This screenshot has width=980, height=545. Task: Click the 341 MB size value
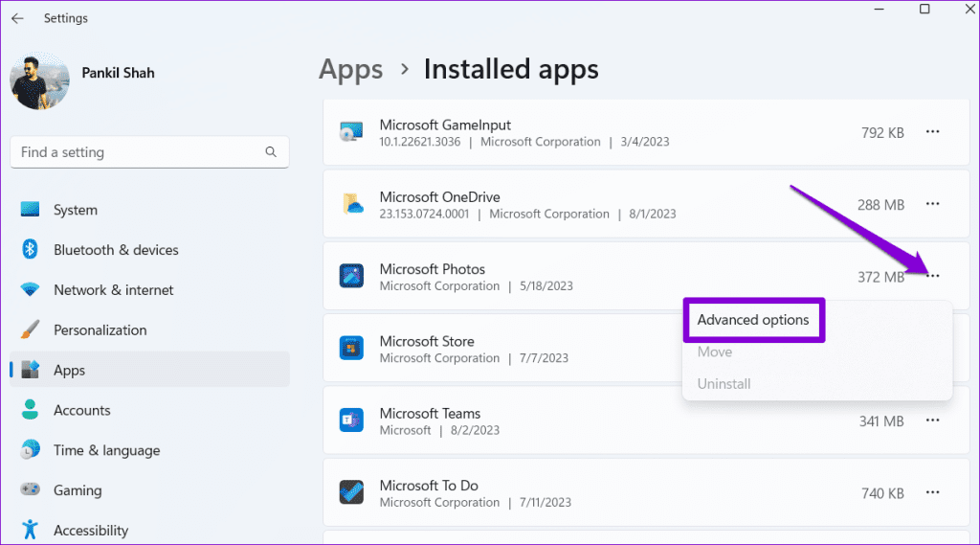tap(881, 421)
